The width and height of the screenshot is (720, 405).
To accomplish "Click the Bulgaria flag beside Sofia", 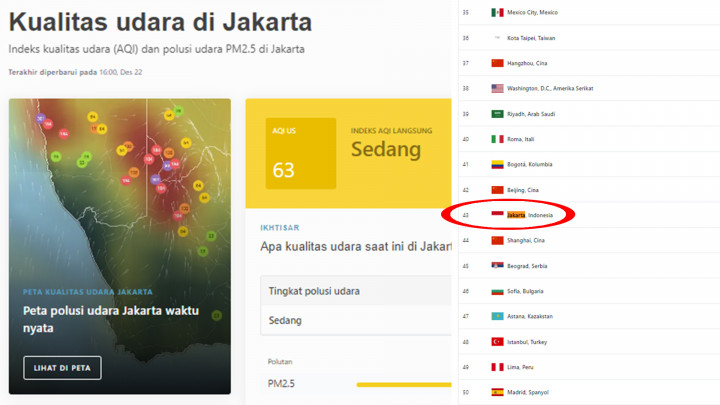I will (497, 291).
